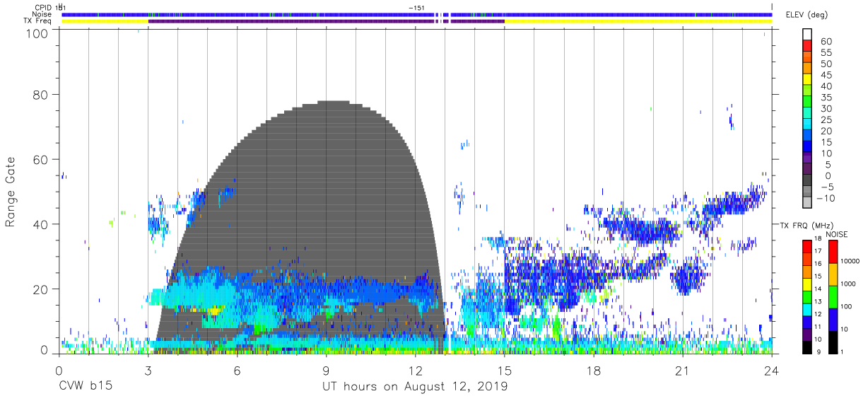
Task: Click the blue Noise strip along the top
Action: click(x=417, y=14)
